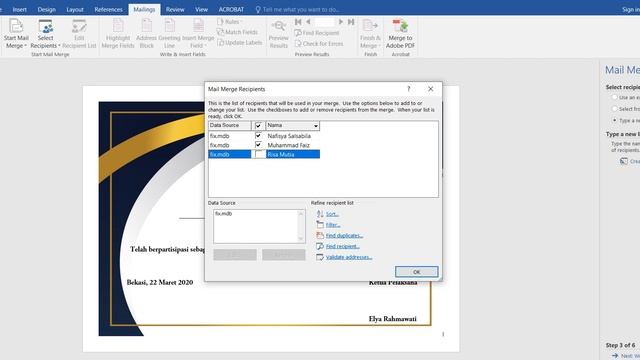The width and height of the screenshot is (640, 360).
Task: Click Check for Errors in ribbon
Action: tap(319, 44)
